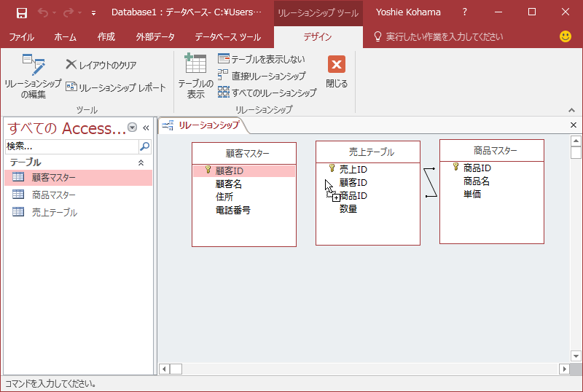
Task: Collapse the navigation pane with the double chevron
Action: pyautogui.click(x=146, y=128)
